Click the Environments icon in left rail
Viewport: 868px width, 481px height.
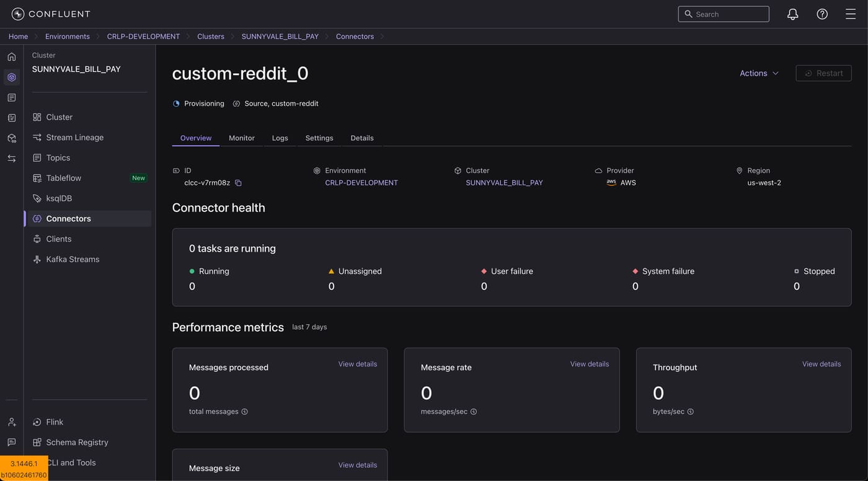[x=12, y=77]
